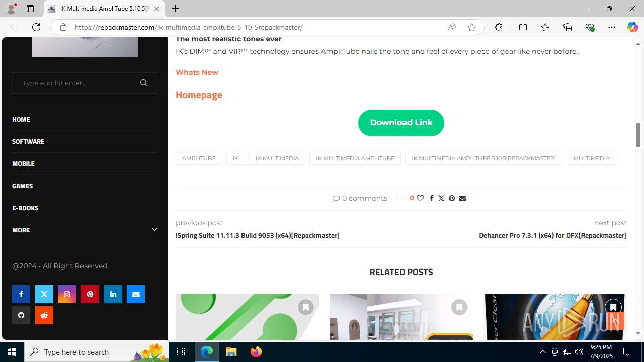Open Firefox from taskbar

256,352
